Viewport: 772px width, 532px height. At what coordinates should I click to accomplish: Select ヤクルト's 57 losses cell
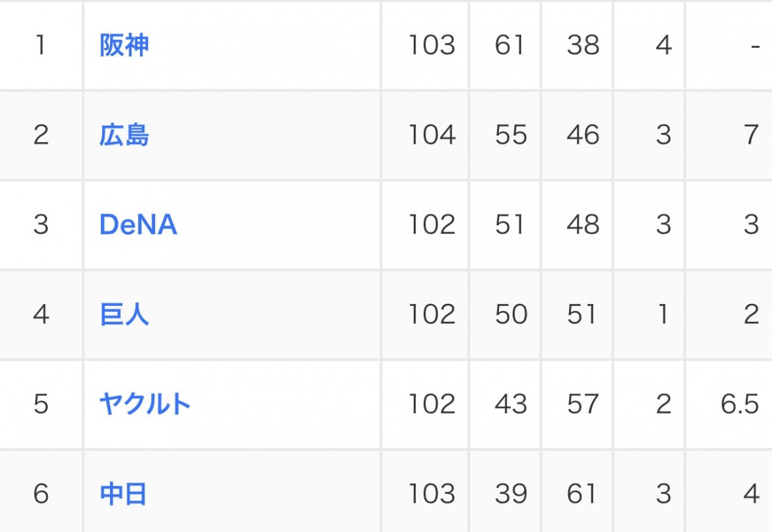point(577,404)
